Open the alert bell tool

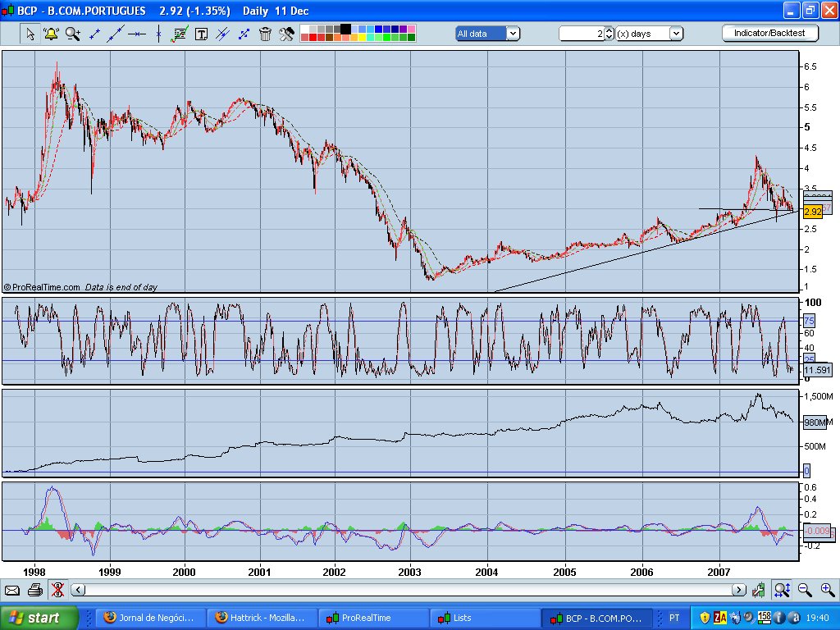point(51,34)
